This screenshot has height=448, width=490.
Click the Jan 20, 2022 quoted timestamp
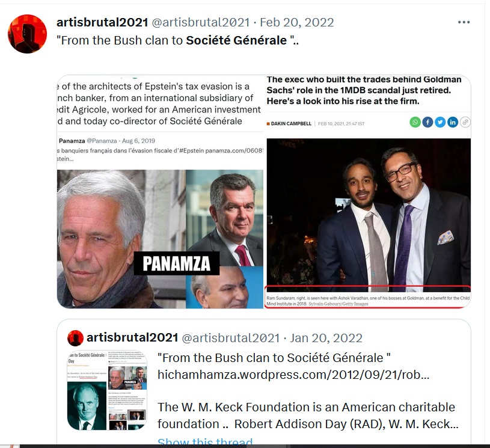[326, 338]
